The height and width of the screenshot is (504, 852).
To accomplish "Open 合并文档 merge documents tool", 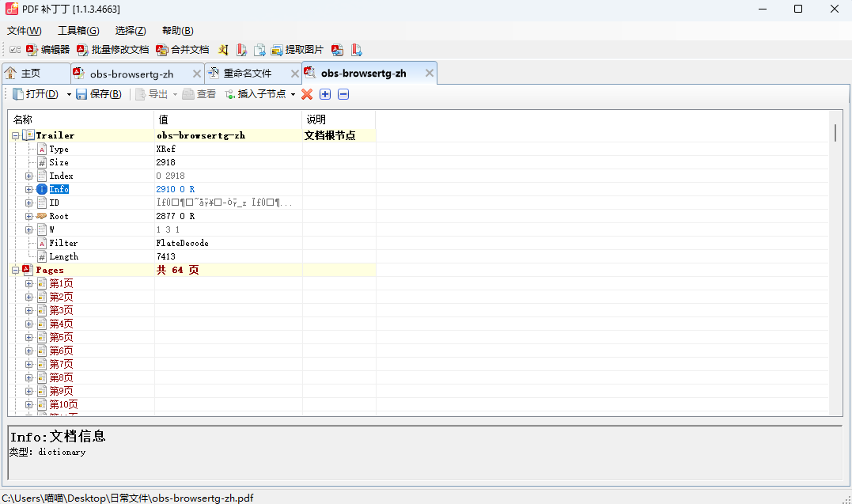I will coord(183,50).
